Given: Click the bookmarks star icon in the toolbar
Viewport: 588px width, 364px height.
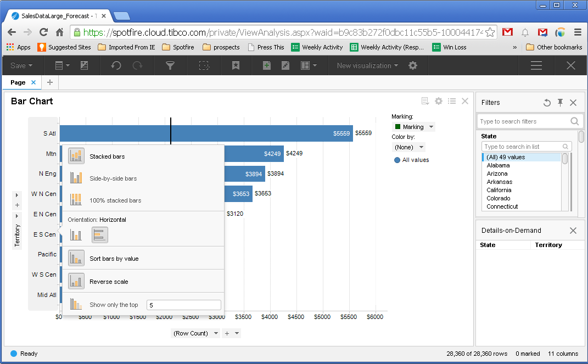Looking at the screenshot, I should click(236, 65).
